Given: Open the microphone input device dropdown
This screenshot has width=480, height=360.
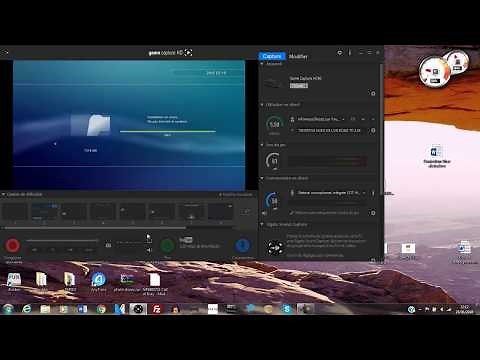Looking at the screenshot, I should point(328,193).
